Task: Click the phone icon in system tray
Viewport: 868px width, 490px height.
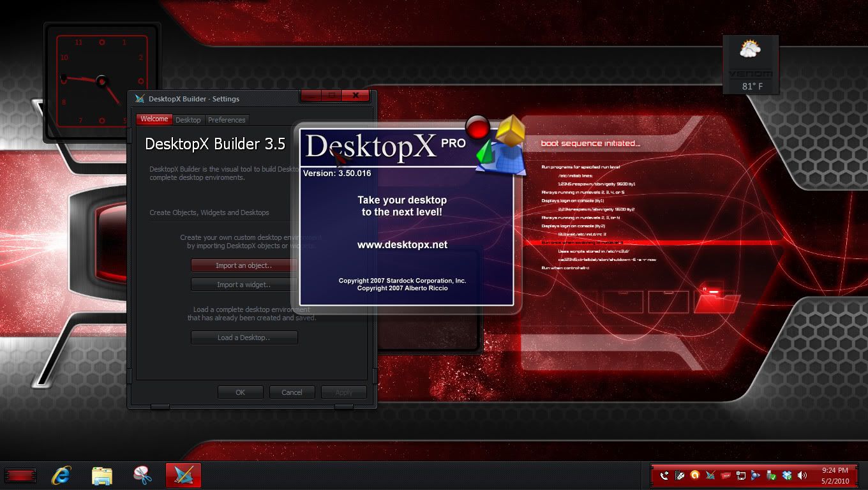Action: [664, 475]
